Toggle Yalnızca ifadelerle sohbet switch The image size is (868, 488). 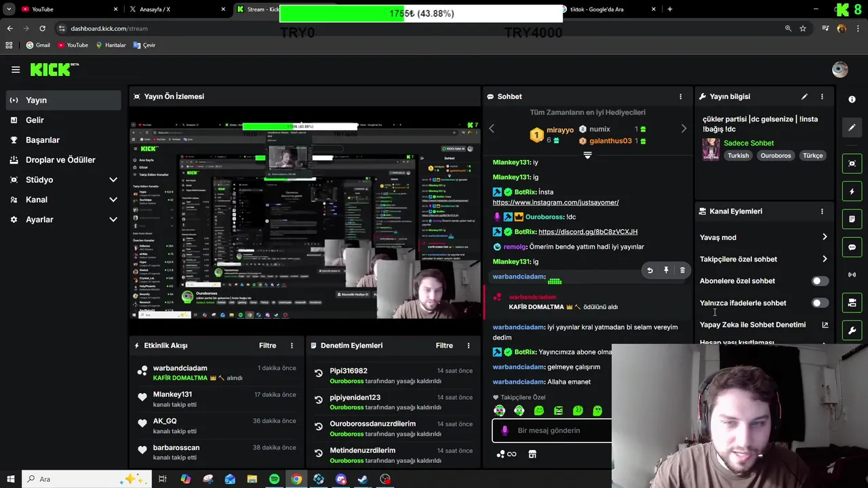(819, 303)
